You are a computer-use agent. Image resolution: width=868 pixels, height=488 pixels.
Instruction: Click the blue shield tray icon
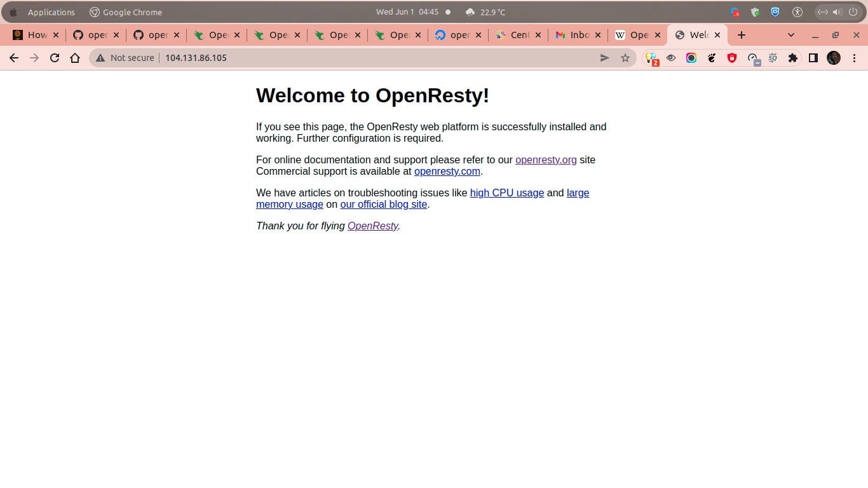[775, 12]
